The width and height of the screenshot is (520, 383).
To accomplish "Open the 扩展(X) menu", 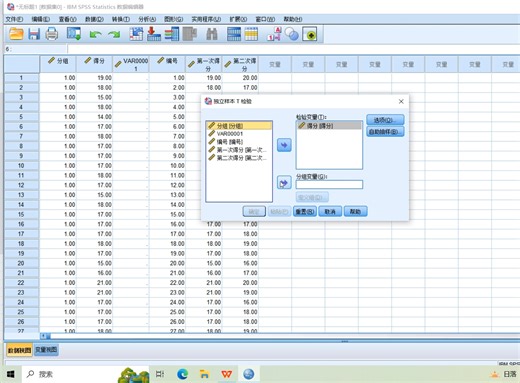I will [238, 19].
